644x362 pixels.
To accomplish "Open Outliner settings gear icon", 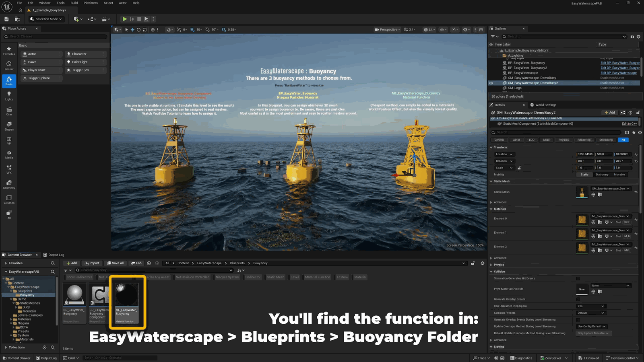I will 638,37.
